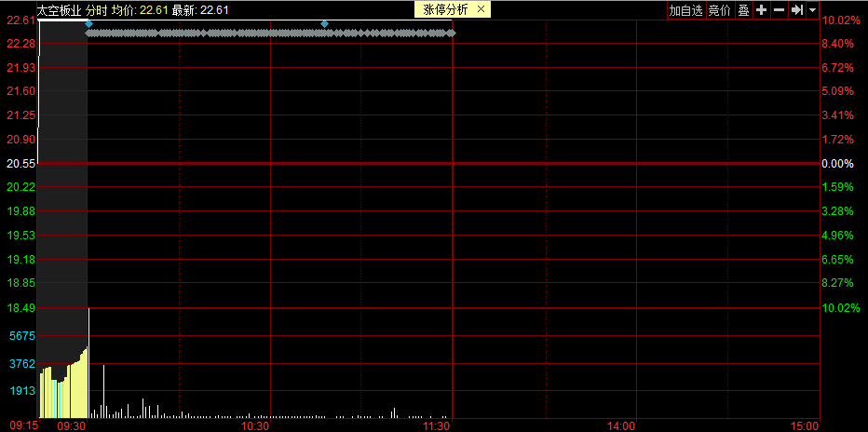Click the 19.18 price label
The image size is (868, 432).
pyautogui.click(x=21, y=260)
